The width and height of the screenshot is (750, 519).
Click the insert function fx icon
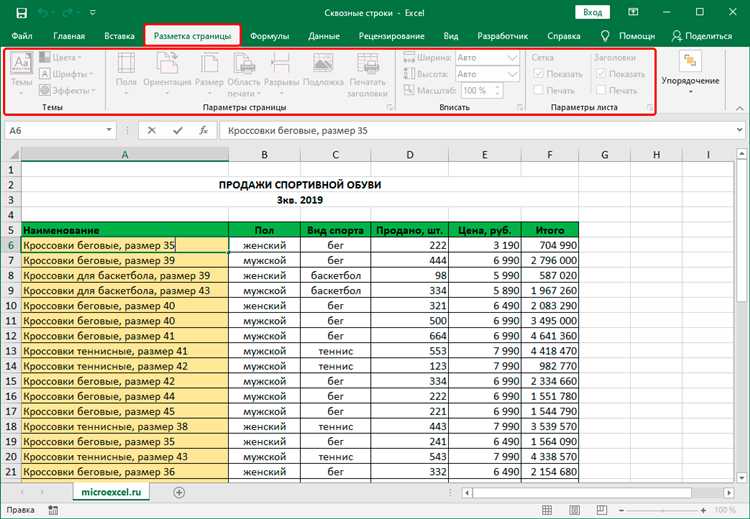click(203, 130)
